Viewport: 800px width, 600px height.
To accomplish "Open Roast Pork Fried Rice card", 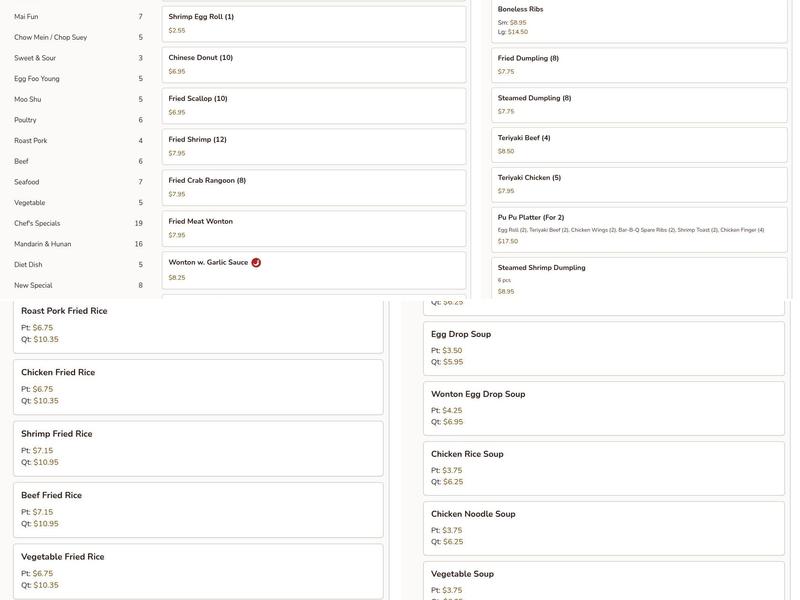I will pos(198,325).
